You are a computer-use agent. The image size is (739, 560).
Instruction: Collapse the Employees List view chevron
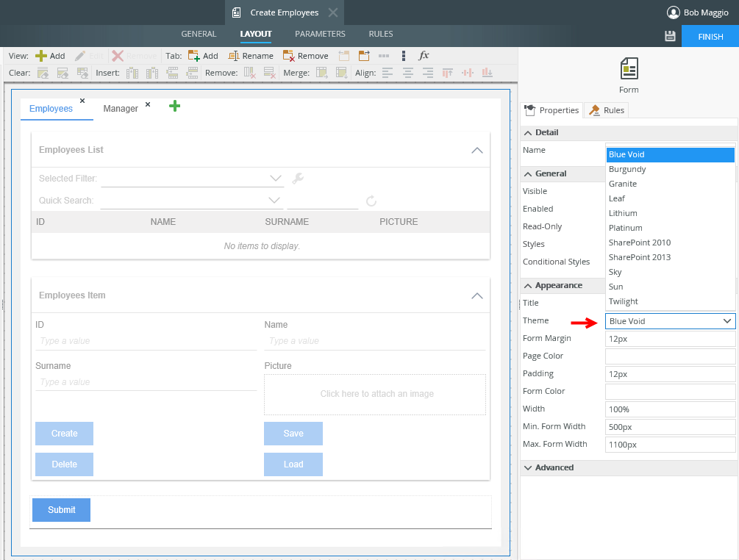[x=476, y=150]
